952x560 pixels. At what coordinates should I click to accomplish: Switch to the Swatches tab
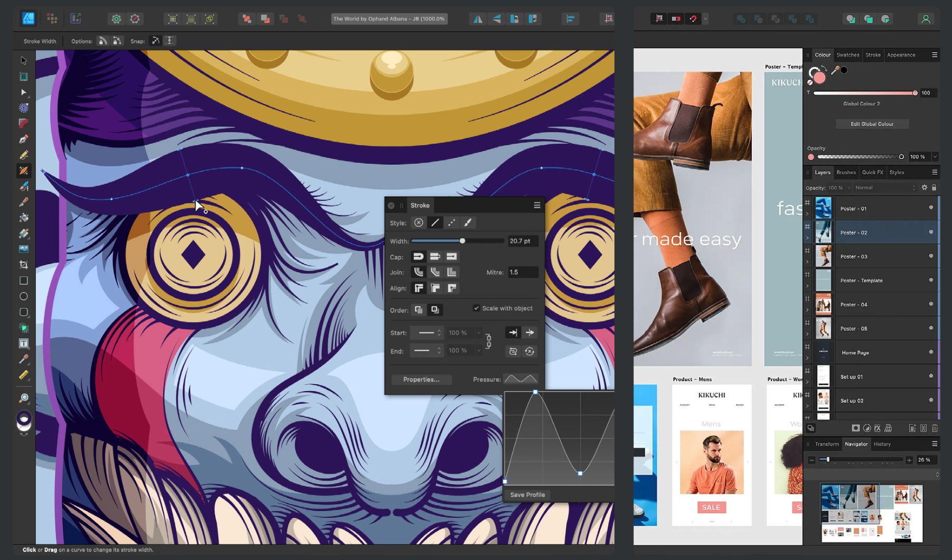(847, 55)
